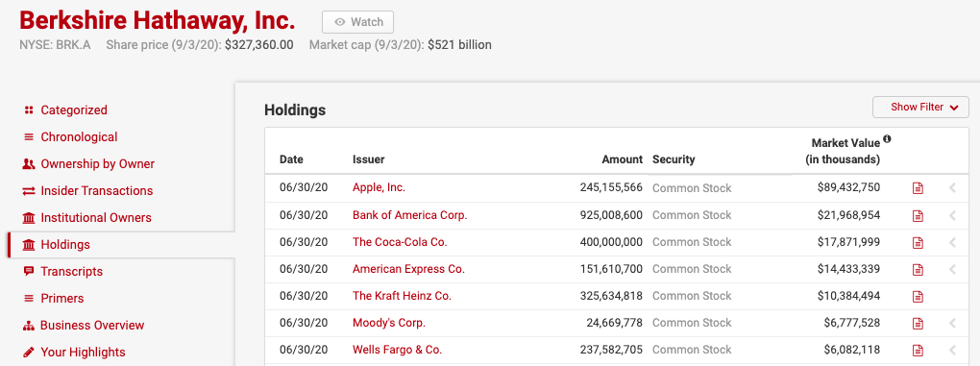Open the American Express row document icon
The height and width of the screenshot is (366, 980).
918,269
